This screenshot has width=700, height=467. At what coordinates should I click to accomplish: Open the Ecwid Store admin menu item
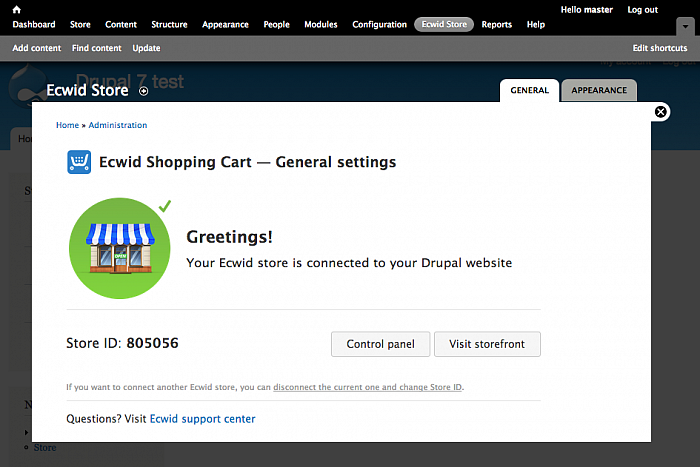pyautogui.click(x=444, y=24)
